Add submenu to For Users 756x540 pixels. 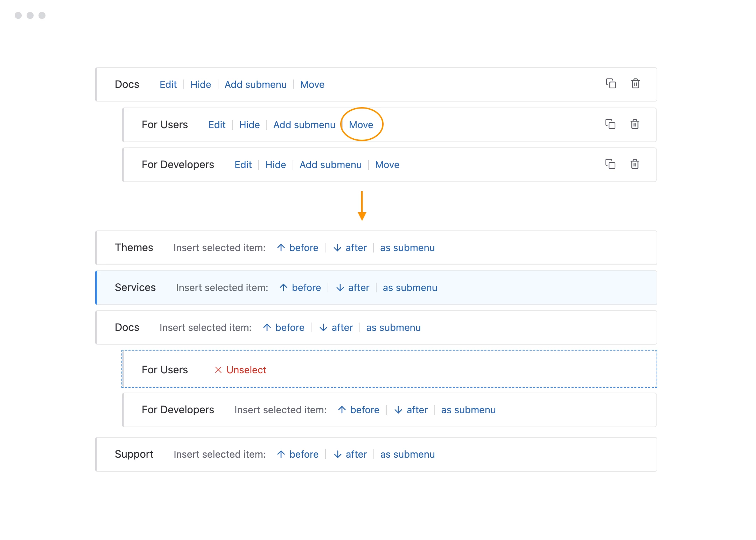click(304, 125)
